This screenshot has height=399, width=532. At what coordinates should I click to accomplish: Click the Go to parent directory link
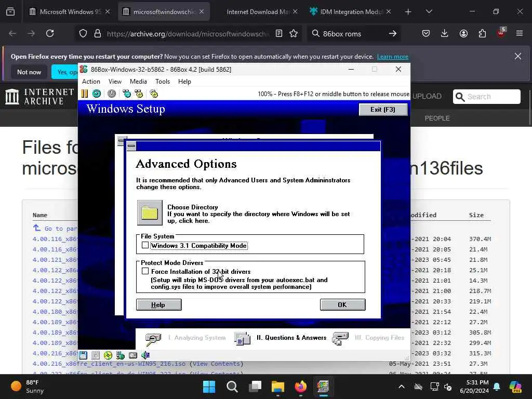pos(55,229)
